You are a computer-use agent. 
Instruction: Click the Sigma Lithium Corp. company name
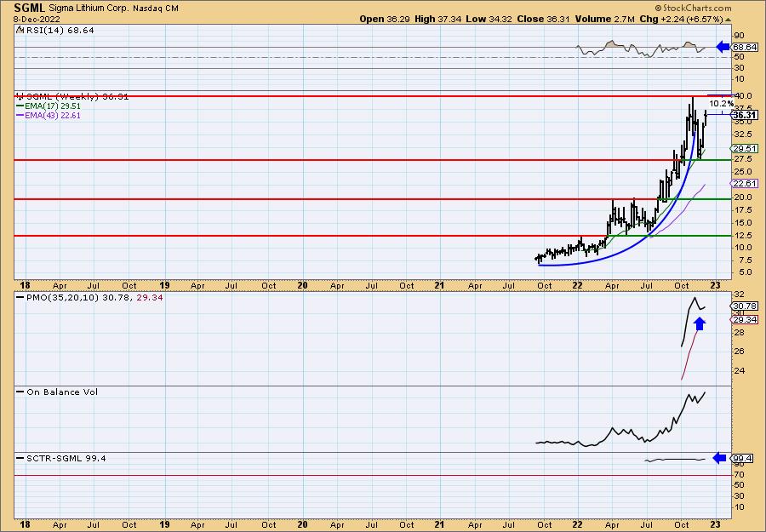click(x=89, y=9)
